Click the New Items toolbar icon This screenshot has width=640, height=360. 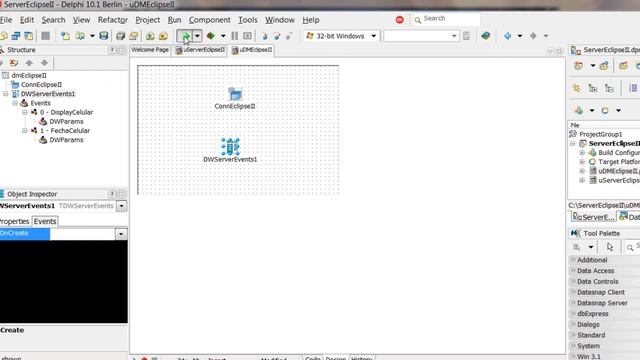65,36
